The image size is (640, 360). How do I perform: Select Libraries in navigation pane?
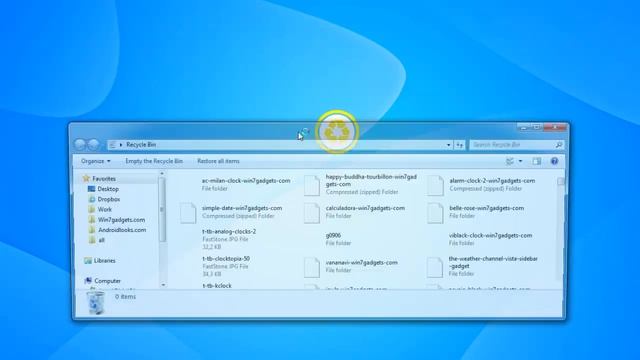click(104, 260)
